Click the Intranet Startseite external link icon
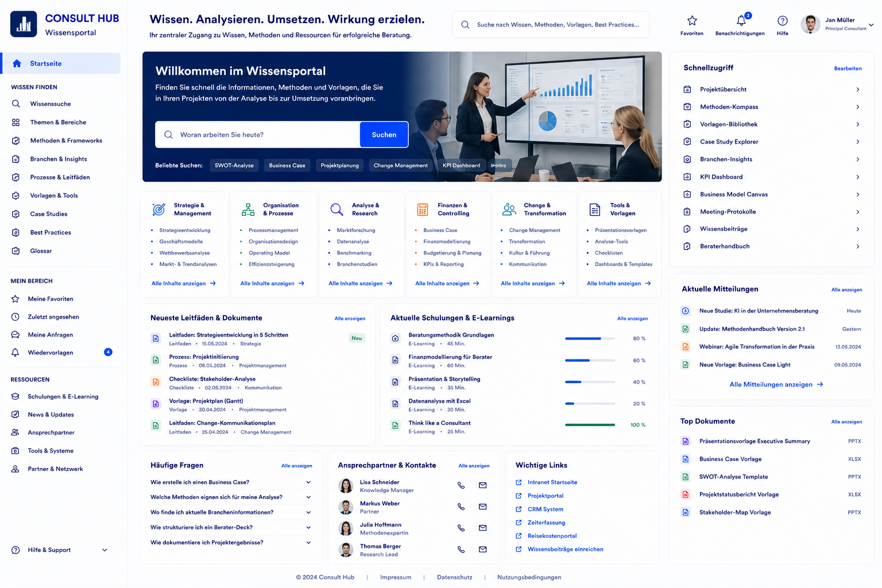 tap(519, 482)
